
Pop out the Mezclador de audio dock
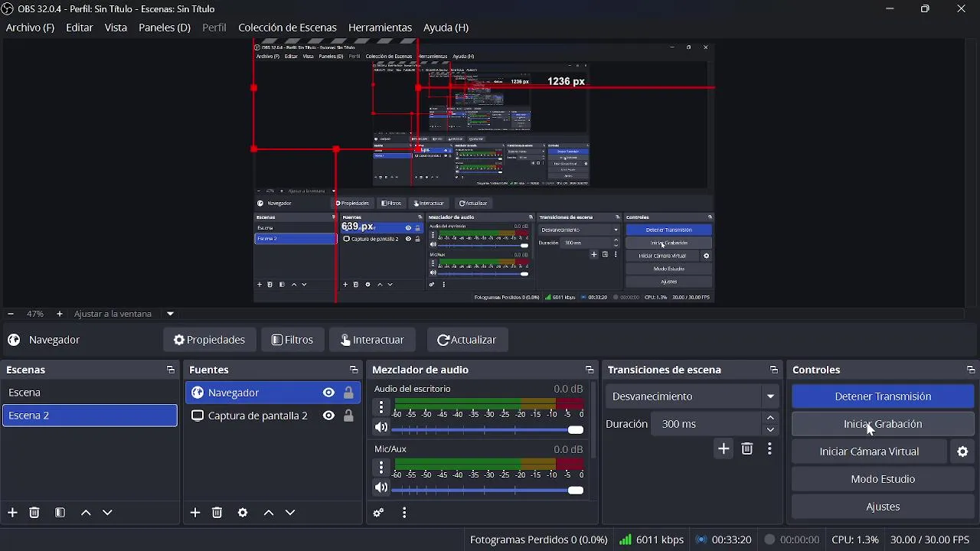pos(589,370)
